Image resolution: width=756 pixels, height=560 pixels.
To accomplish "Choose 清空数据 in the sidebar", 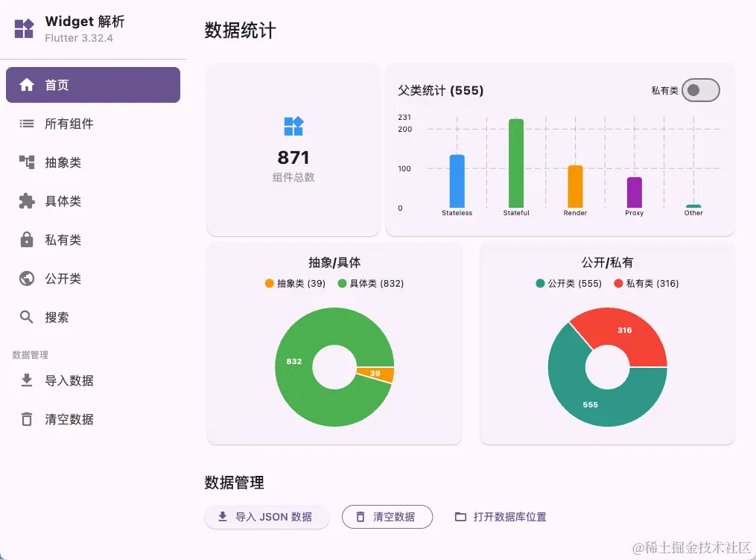I will [93, 419].
